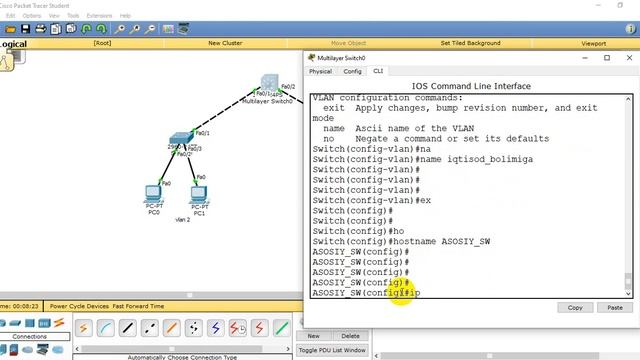Click the PC0 computer in the workspace

[x=153, y=193]
